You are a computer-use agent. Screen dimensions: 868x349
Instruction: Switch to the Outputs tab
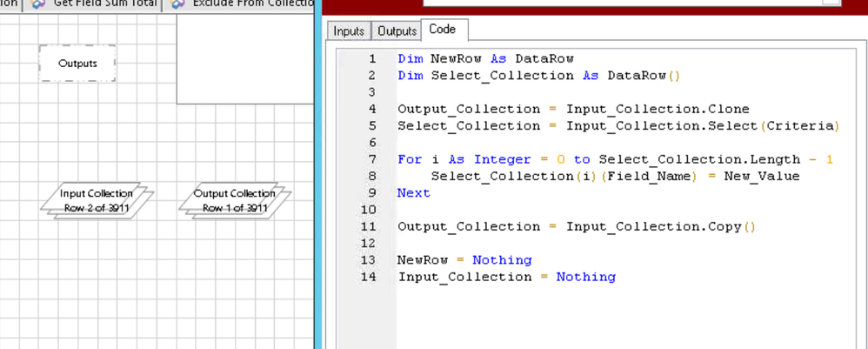(397, 31)
